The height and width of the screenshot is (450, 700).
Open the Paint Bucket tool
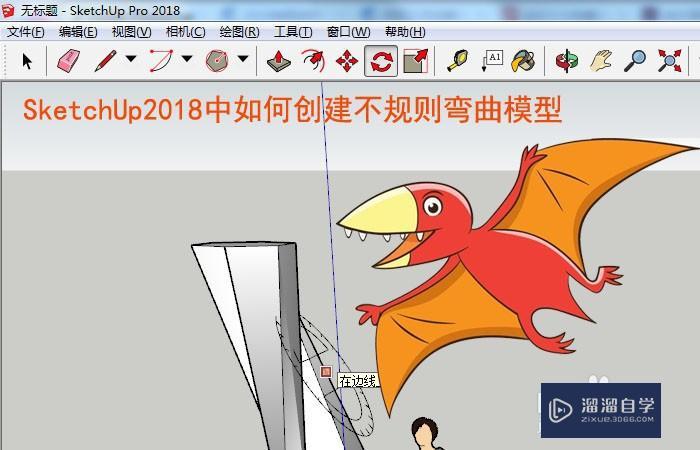(523, 61)
